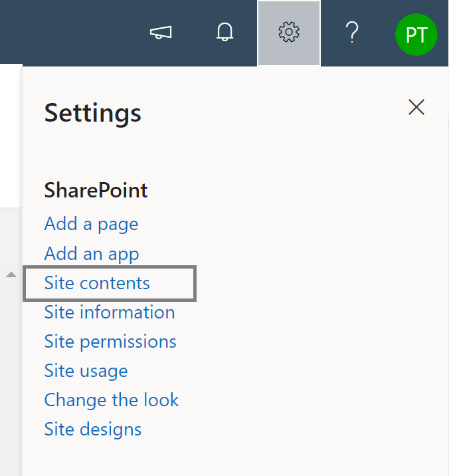The height and width of the screenshot is (476, 449).
Task: Check Site usage
Action: pos(86,371)
